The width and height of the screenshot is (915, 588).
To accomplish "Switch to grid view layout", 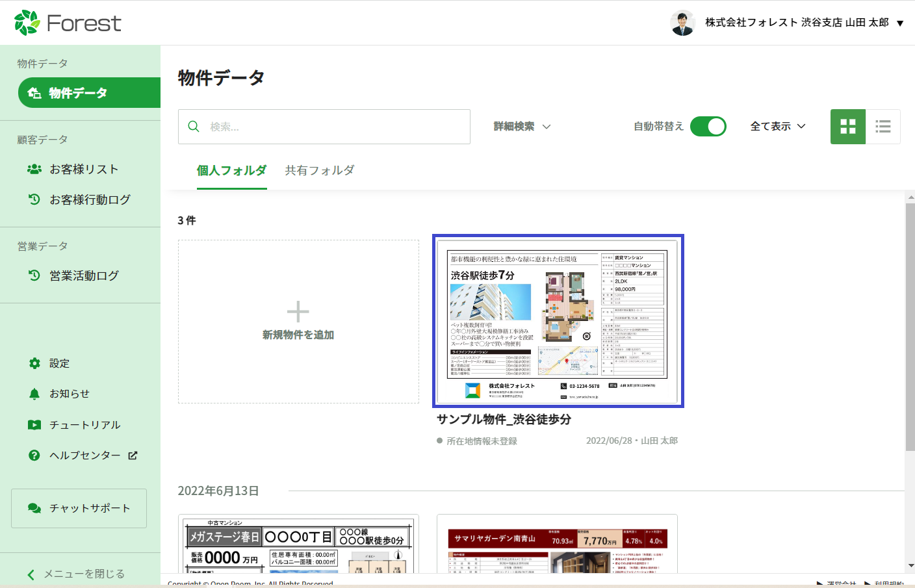I will tap(847, 127).
